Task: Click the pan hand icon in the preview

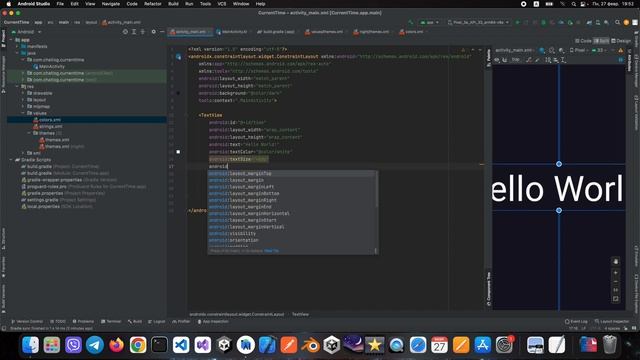Action: [616, 261]
